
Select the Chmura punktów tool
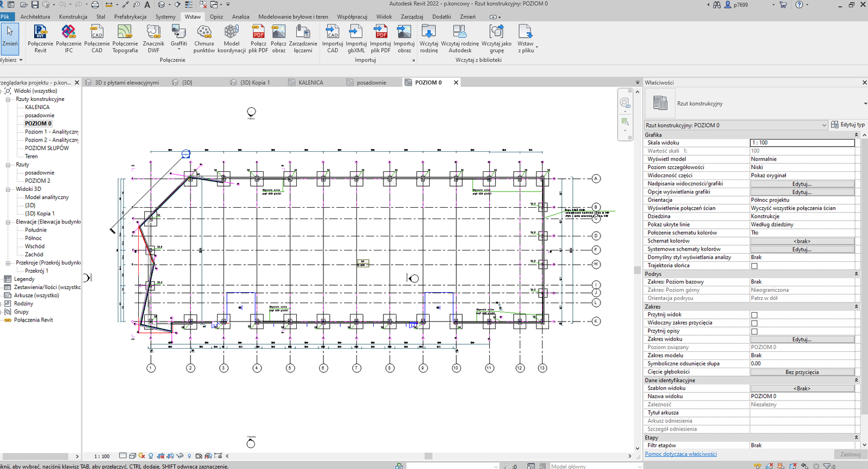204,38
